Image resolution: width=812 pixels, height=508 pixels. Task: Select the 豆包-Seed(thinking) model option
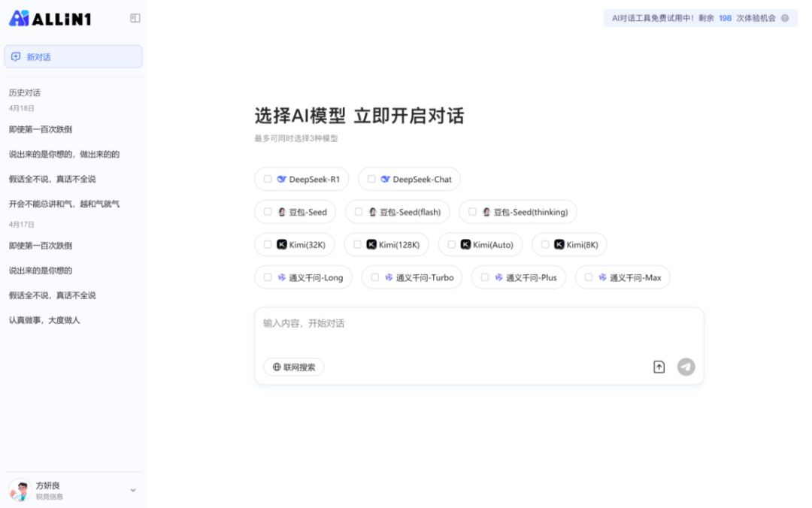(x=518, y=212)
